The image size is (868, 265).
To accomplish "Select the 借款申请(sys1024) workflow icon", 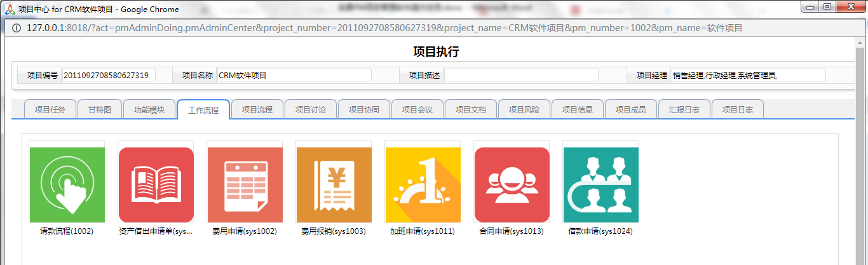I will click(600, 185).
